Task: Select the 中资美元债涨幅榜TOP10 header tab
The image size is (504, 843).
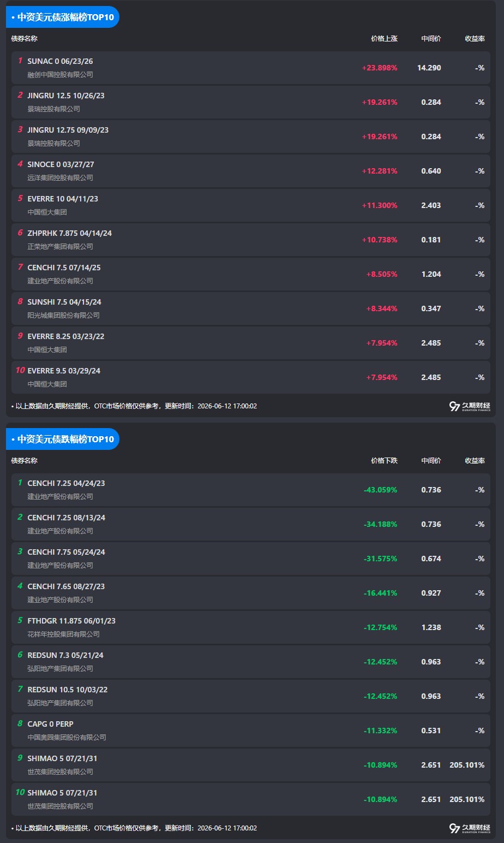Action: [62, 17]
